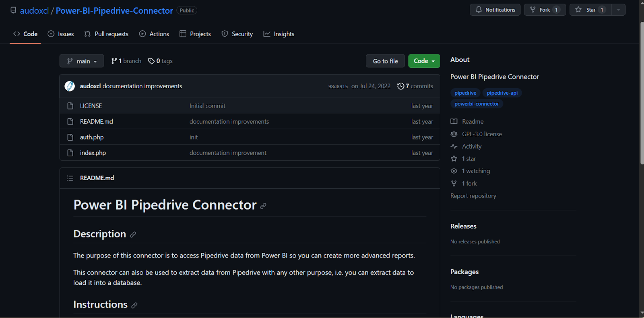Open the audoxcl owner profile link
This screenshot has width=644, height=318.
coord(34,10)
